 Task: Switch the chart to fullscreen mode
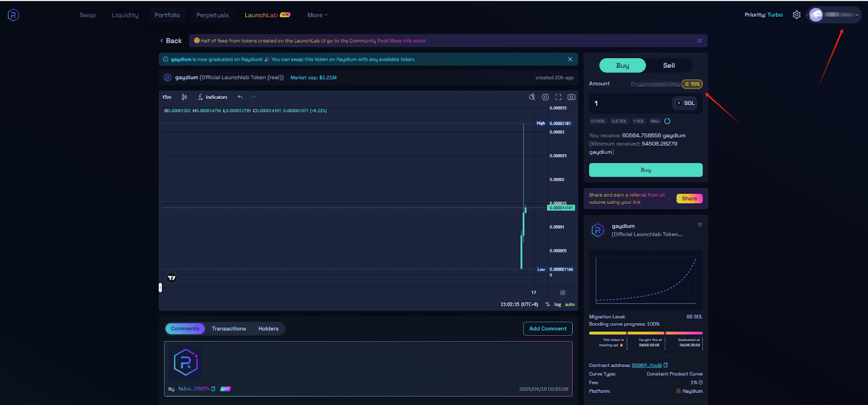tap(558, 97)
